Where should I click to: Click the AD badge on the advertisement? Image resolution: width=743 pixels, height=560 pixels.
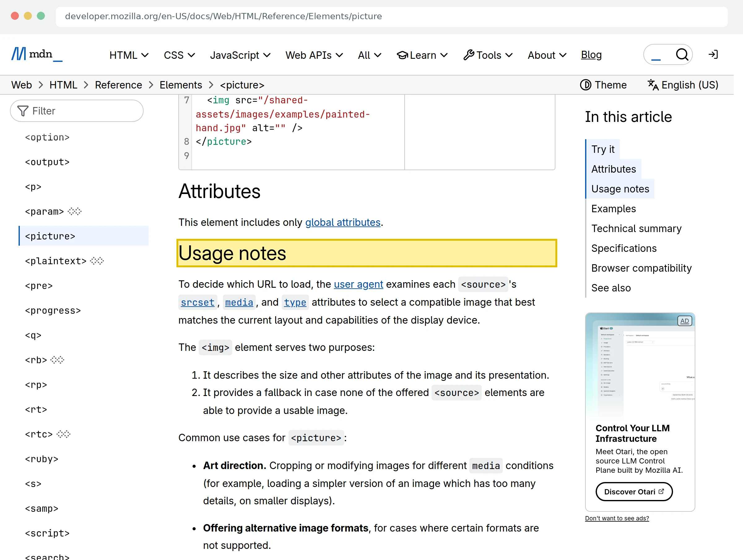point(684,321)
